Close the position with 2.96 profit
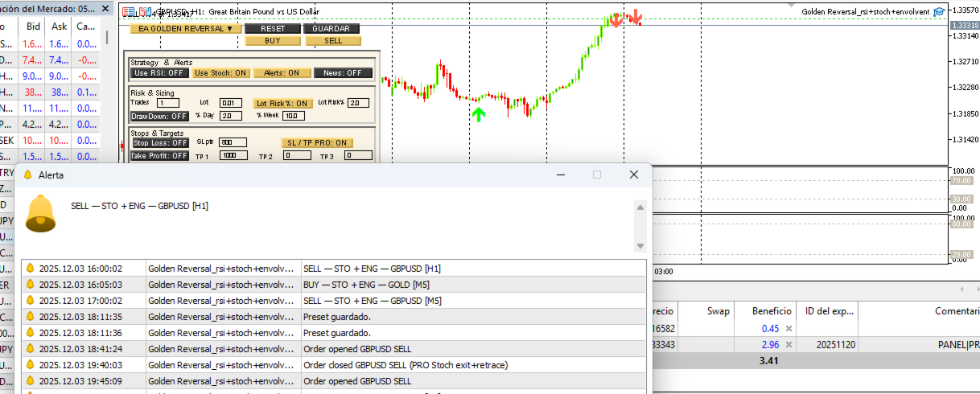The image size is (980, 394). click(x=789, y=345)
